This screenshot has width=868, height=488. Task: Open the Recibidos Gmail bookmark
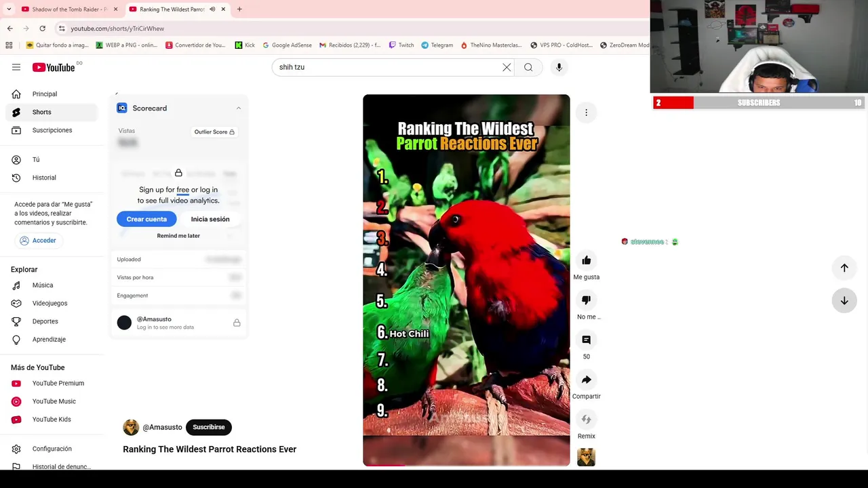[350, 45]
